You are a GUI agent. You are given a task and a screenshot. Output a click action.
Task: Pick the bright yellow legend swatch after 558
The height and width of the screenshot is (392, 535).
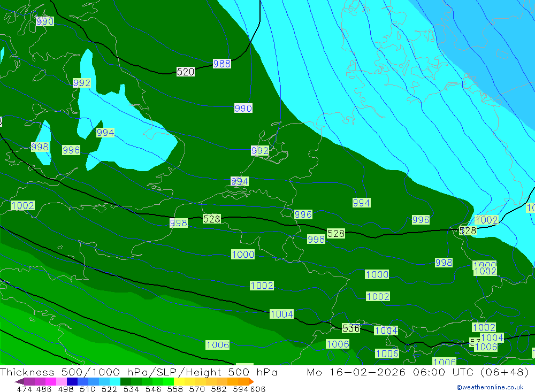coord(179,381)
